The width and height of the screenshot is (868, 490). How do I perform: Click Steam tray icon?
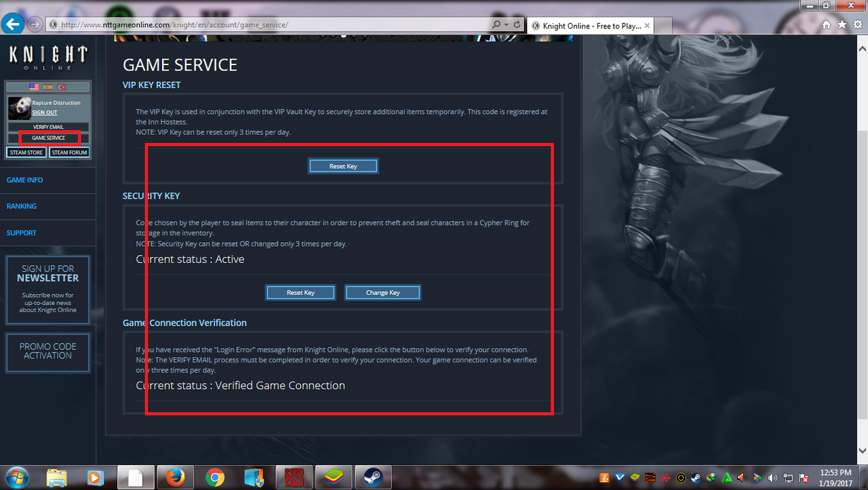(x=696, y=478)
